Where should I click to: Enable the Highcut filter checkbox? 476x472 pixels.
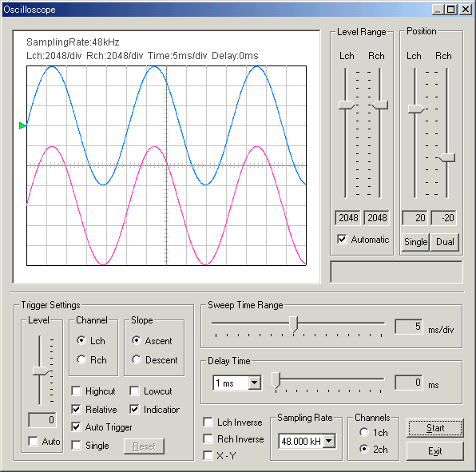(x=76, y=391)
